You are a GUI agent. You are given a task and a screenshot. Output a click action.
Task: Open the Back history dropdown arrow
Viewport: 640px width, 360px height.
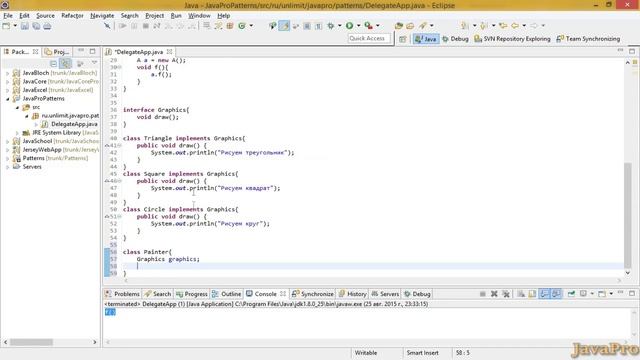click(524, 26)
